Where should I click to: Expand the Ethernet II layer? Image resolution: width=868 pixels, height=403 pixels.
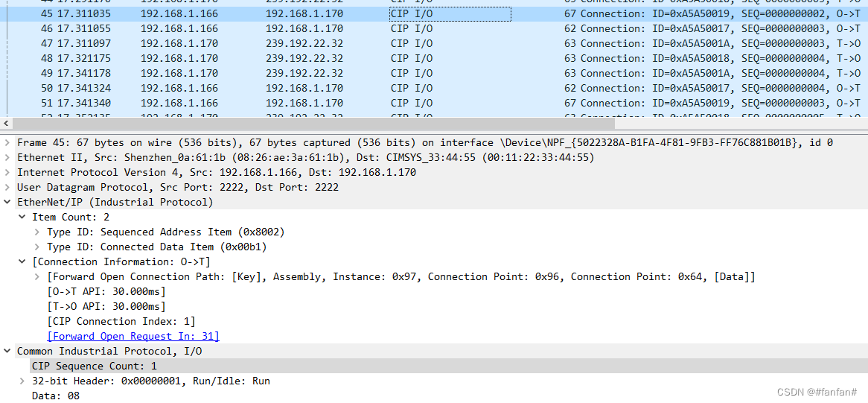[7, 158]
